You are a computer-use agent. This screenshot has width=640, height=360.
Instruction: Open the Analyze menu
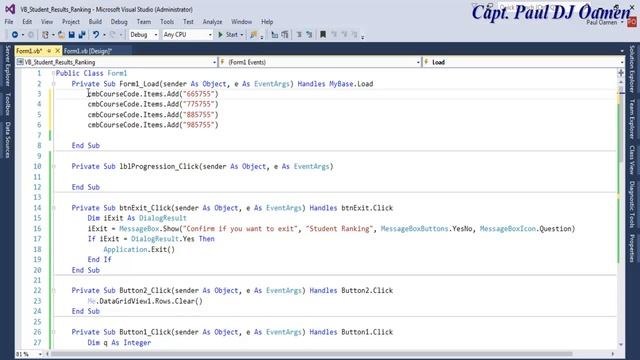pos(212,22)
